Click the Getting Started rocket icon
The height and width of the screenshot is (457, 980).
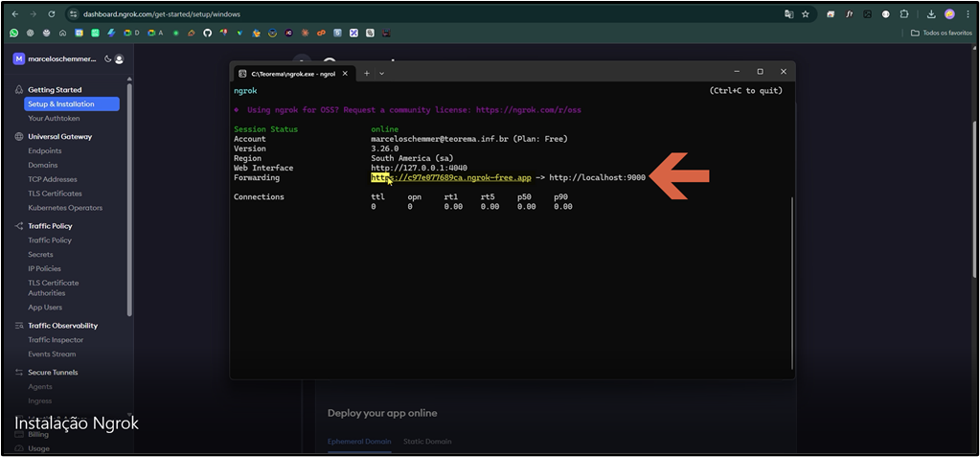pyautogui.click(x=19, y=90)
